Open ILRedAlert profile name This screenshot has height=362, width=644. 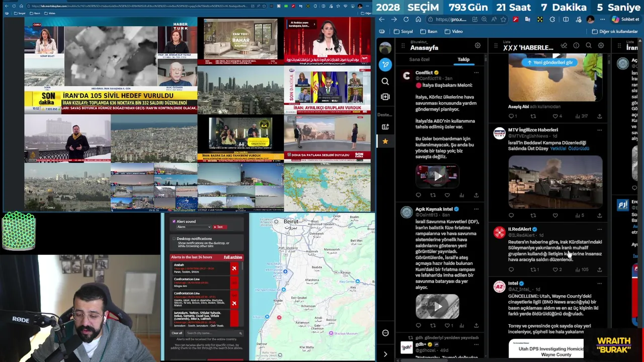(520, 229)
